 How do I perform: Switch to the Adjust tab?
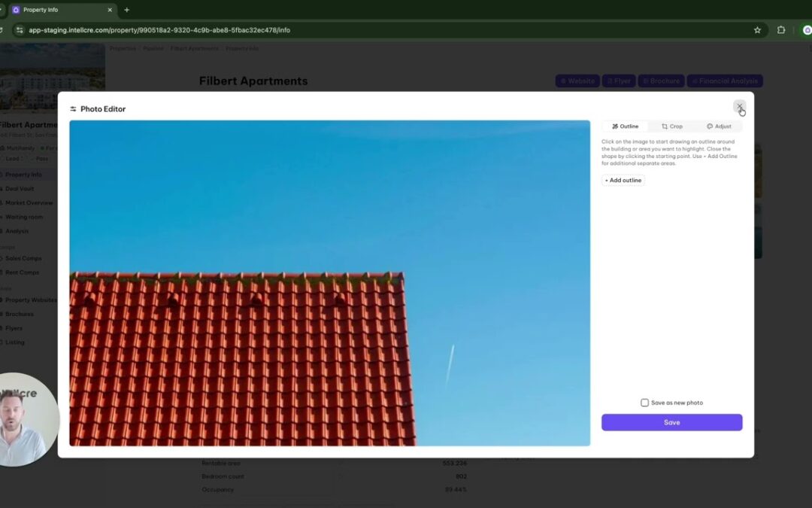pyautogui.click(x=719, y=126)
